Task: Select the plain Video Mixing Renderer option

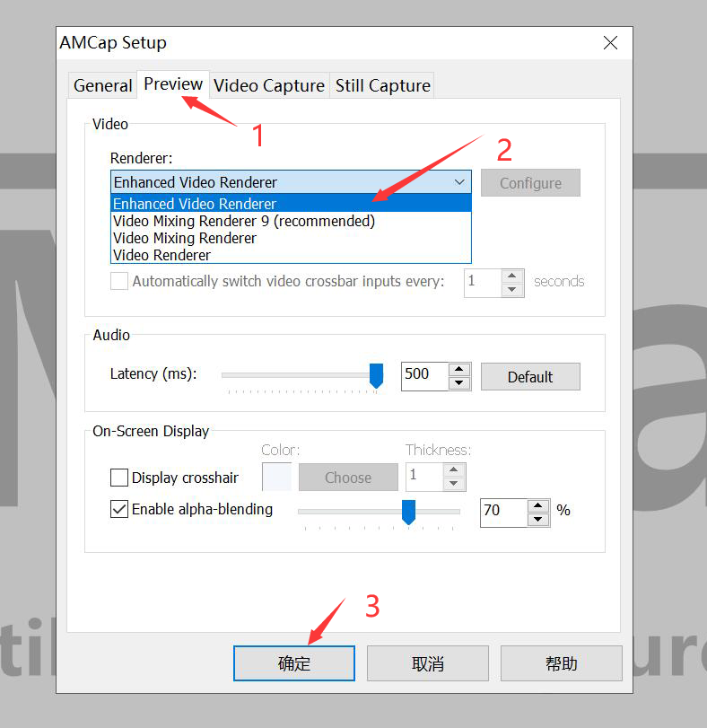Action: coord(291,238)
